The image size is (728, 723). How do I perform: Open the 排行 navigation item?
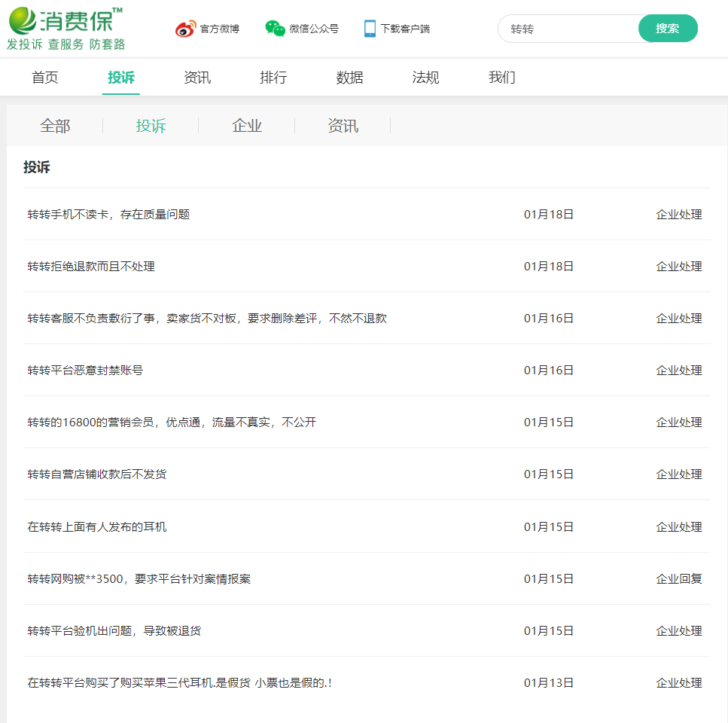pyautogui.click(x=273, y=77)
